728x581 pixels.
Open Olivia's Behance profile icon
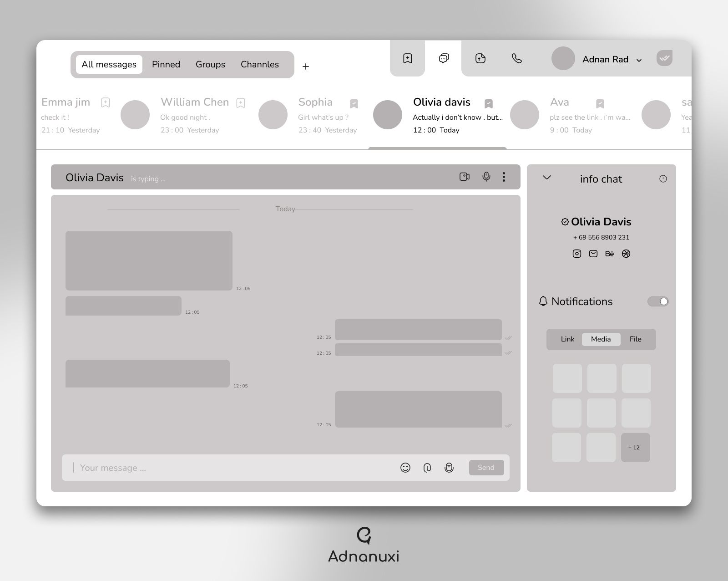[610, 254]
